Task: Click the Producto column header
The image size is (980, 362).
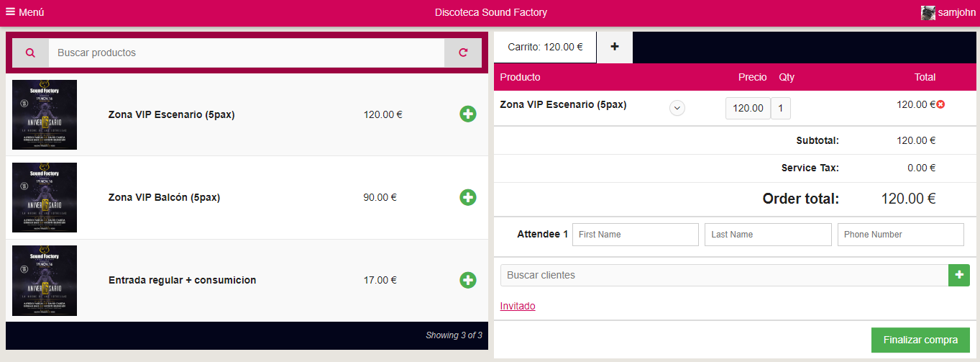Action: (x=520, y=77)
